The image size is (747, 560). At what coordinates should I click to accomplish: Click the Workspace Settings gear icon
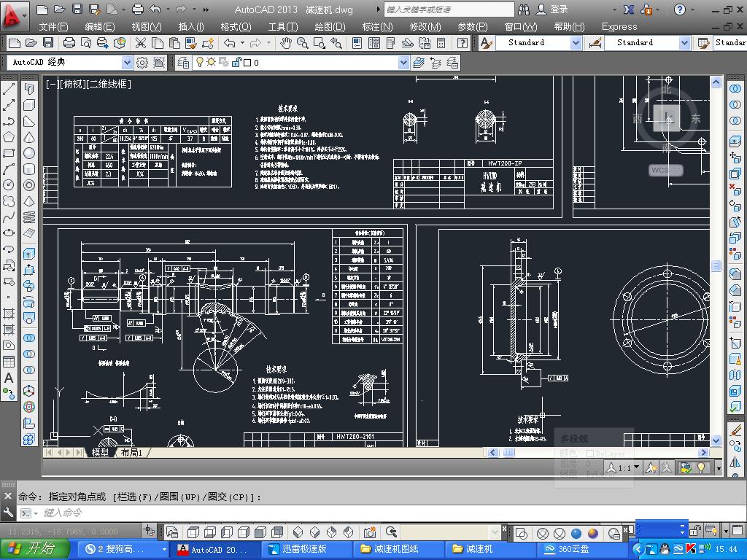point(142,63)
